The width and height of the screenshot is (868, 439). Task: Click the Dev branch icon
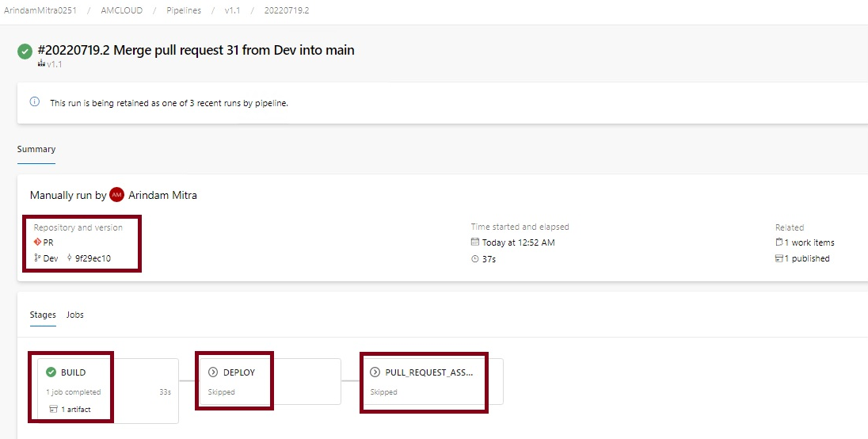point(37,258)
